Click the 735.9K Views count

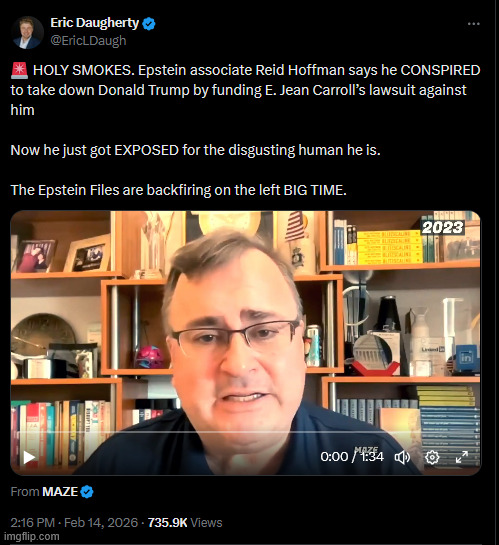click(x=185, y=523)
